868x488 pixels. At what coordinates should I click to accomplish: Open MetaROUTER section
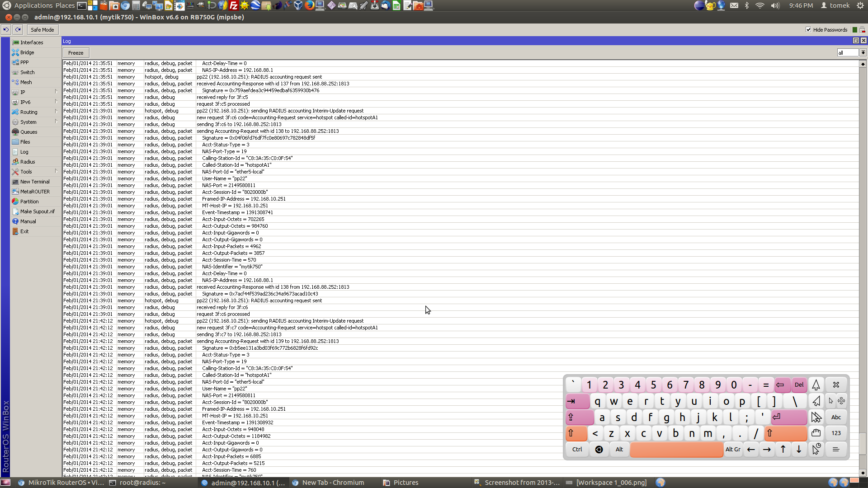pyautogui.click(x=34, y=192)
